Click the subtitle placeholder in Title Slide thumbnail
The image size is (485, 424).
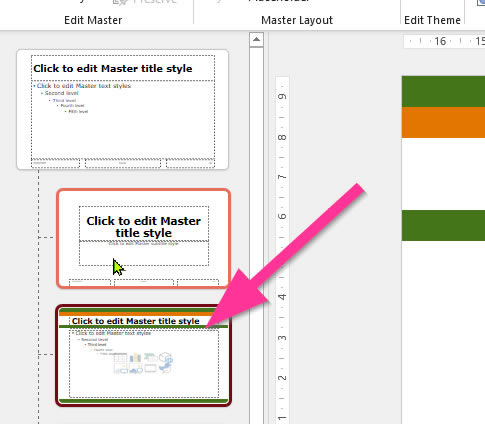tap(144, 253)
